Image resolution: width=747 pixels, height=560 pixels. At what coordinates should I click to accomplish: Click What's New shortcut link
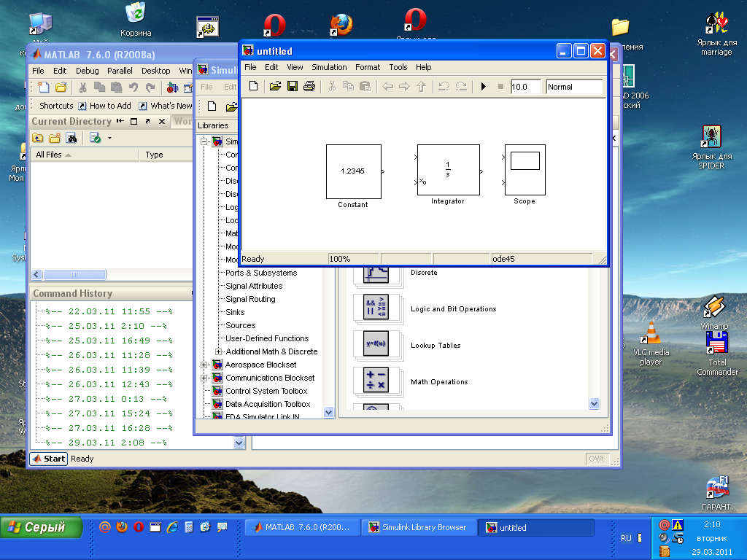tap(166, 106)
